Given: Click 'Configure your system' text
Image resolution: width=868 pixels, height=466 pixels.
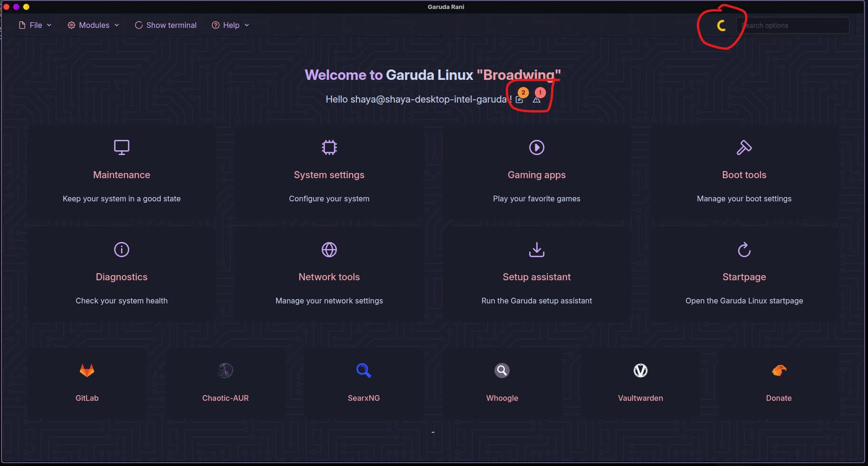Looking at the screenshot, I should pyautogui.click(x=329, y=198).
